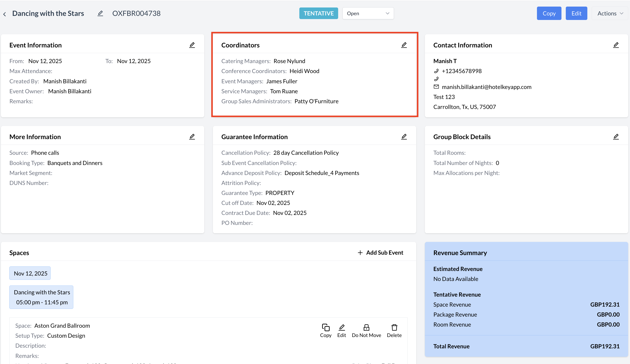Lock space with Do Not Move
The width and height of the screenshot is (630, 364).
pos(366,330)
